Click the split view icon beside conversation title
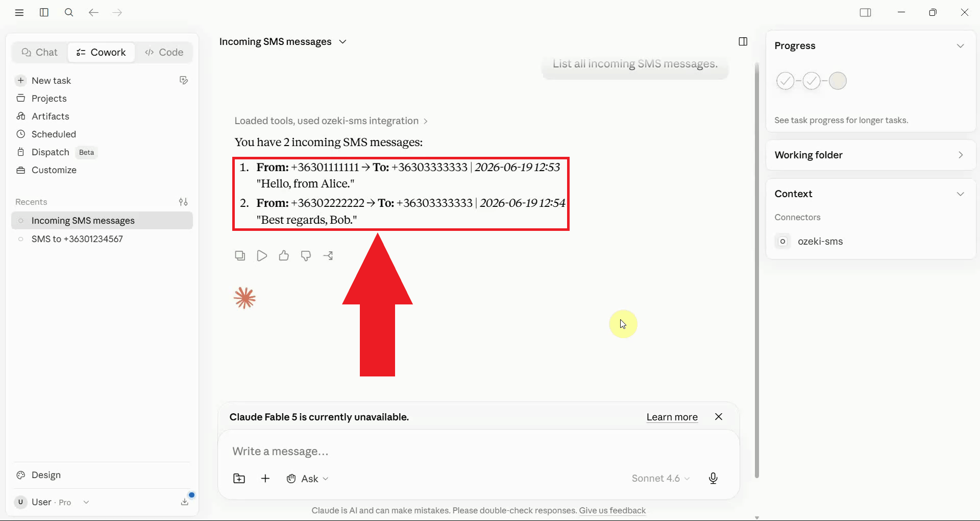This screenshot has width=980, height=521. point(743,41)
